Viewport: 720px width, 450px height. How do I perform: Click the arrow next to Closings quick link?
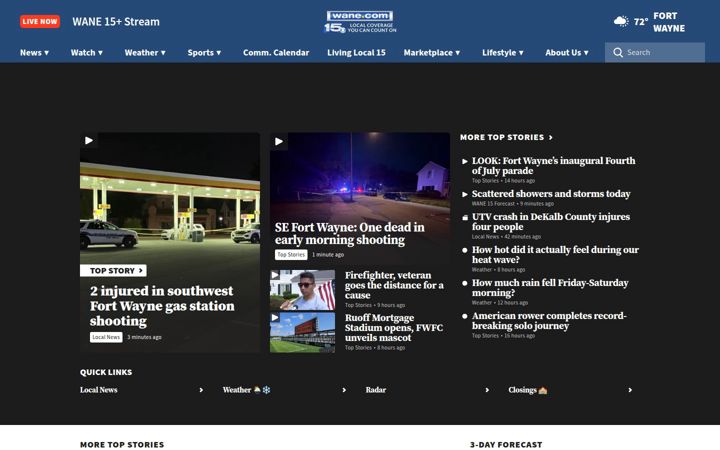coord(630,390)
